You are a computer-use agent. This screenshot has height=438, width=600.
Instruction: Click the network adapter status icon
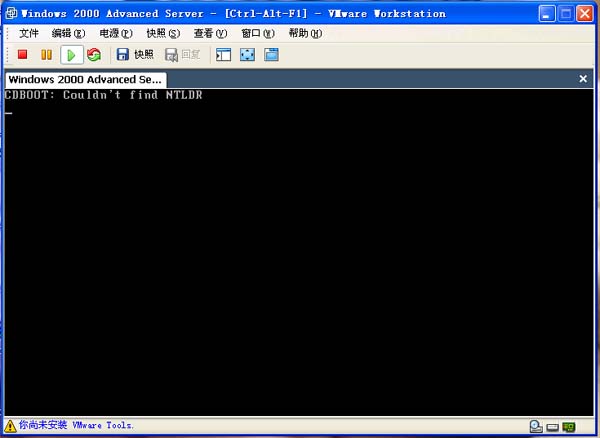[569, 427]
